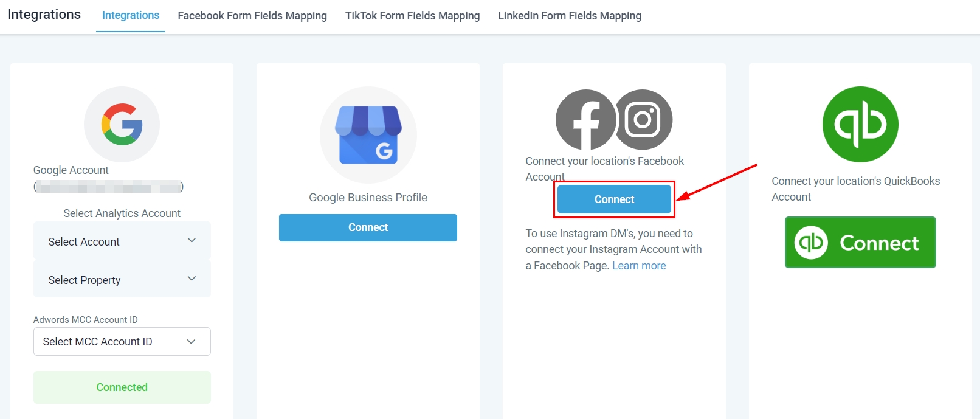
Task: Click the Facebook logo icon
Action: (585, 120)
